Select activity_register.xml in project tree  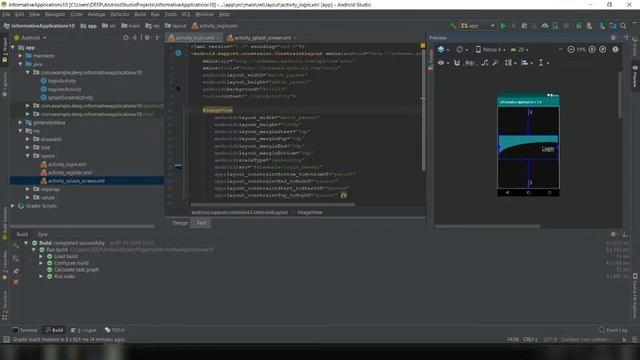[x=70, y=172]
